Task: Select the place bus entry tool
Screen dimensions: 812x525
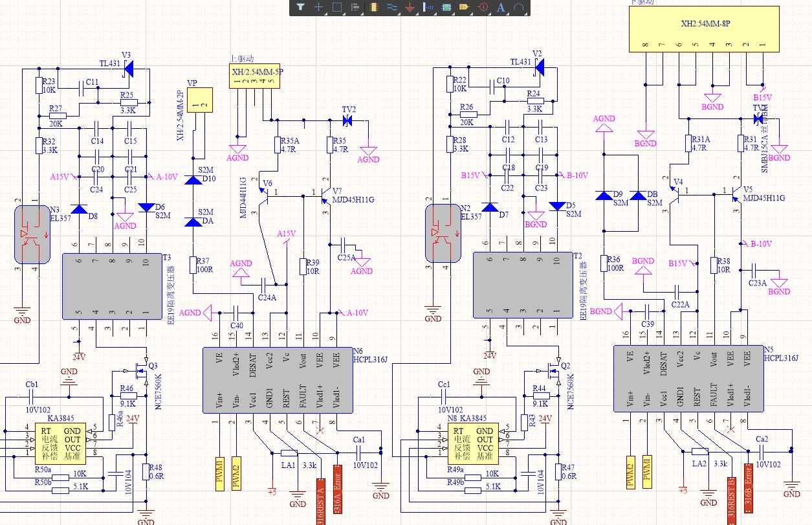Action: tap(428, 7)
